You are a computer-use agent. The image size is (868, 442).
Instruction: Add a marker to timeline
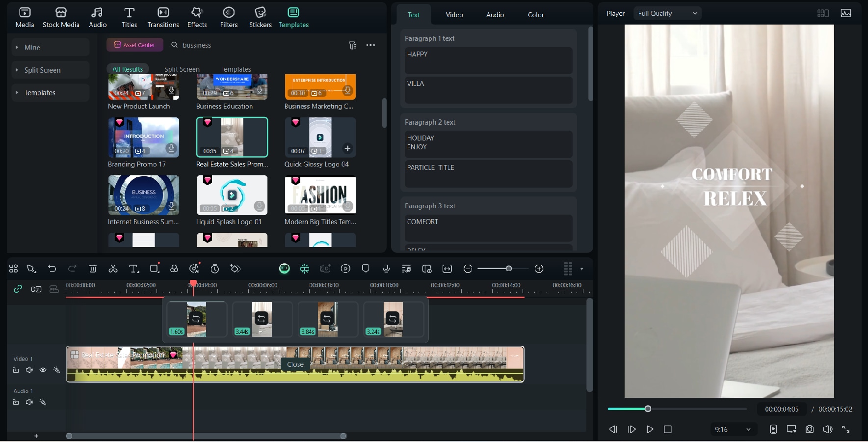tap(366, 269)
